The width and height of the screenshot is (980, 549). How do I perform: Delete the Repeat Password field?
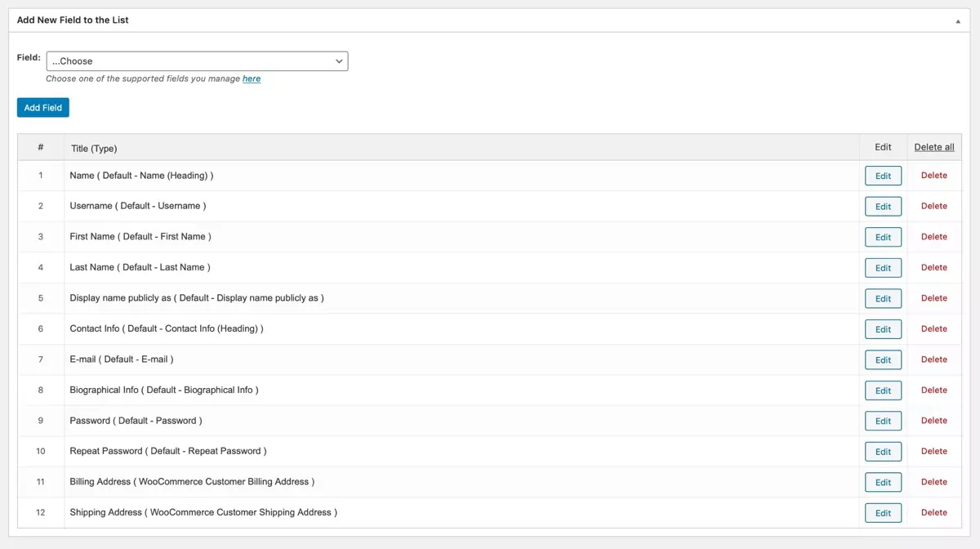(x=934, y=451)
